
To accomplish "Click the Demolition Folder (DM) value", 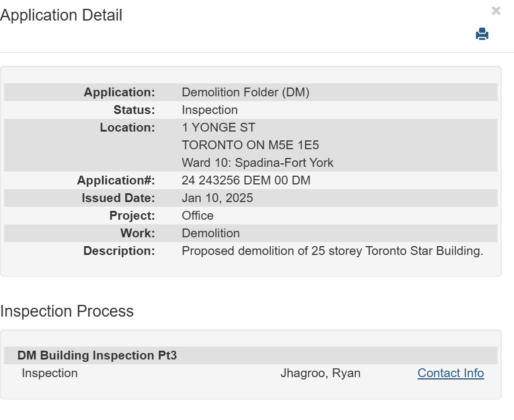I will coord(245,92).
